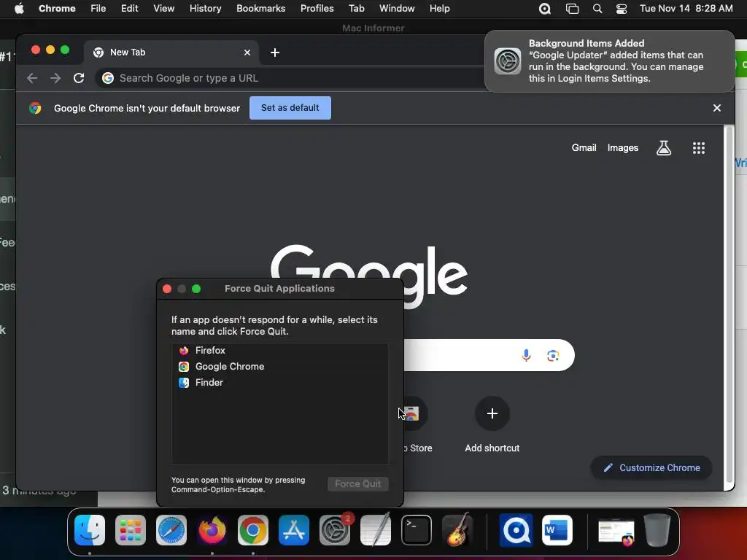Search by image with Google Lens icon

pyautogui.click(x=553, y=356)
